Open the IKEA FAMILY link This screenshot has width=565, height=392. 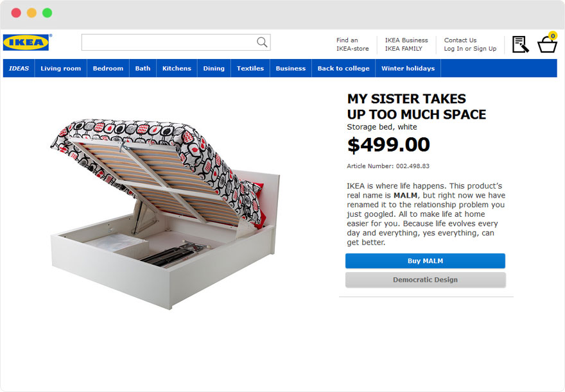404,49
